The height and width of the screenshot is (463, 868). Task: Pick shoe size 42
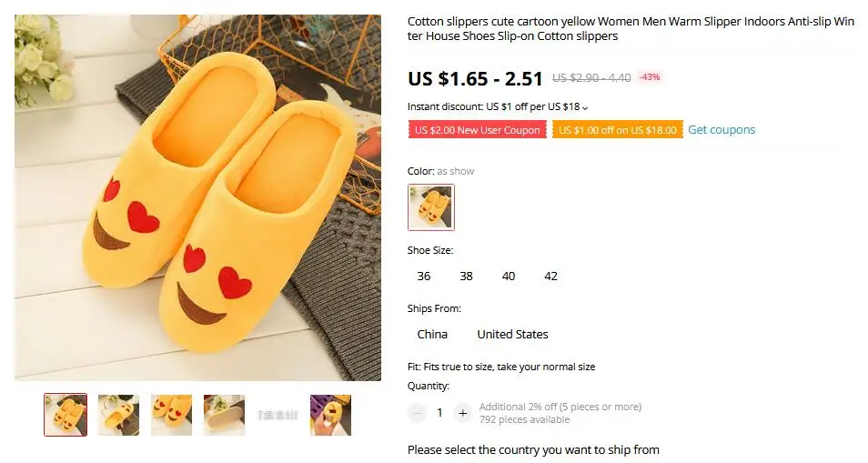[x=550, y=276]
